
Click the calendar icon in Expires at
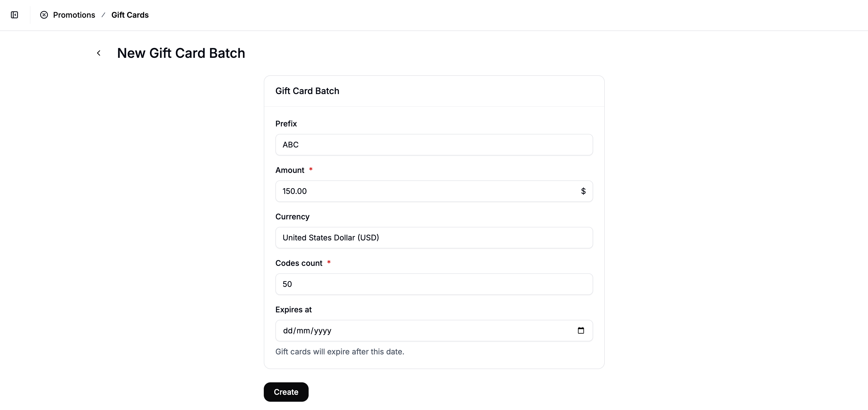click(x=581, y=331)
